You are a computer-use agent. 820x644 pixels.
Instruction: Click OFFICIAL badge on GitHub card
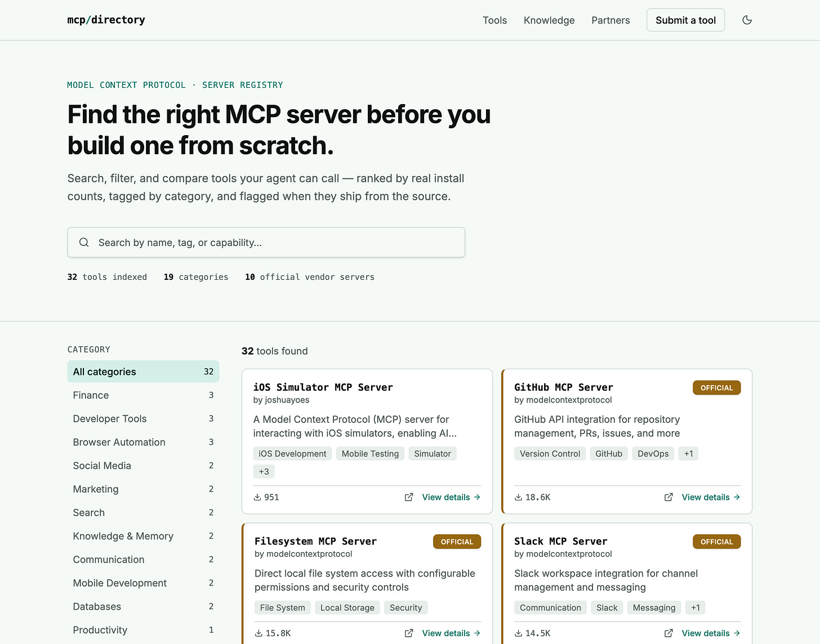716,388
